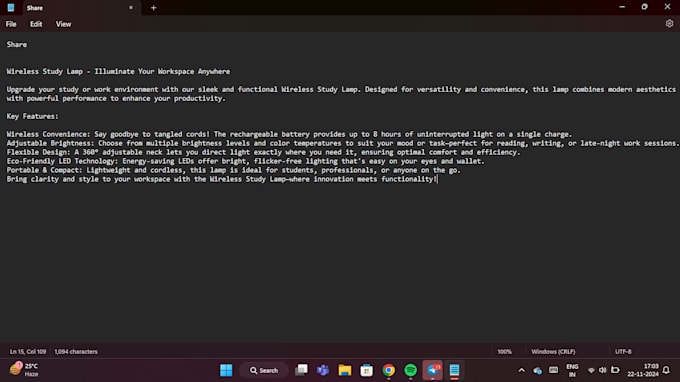Open the Windows Start menu
This screenshot has height=382, width=680.
tap(226, 370)
